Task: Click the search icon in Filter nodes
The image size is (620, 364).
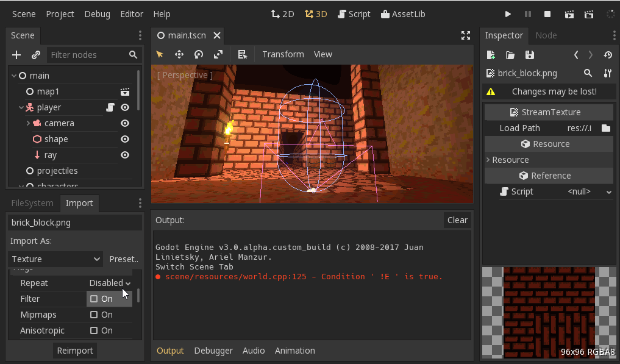Action: (x=134, y=55)
